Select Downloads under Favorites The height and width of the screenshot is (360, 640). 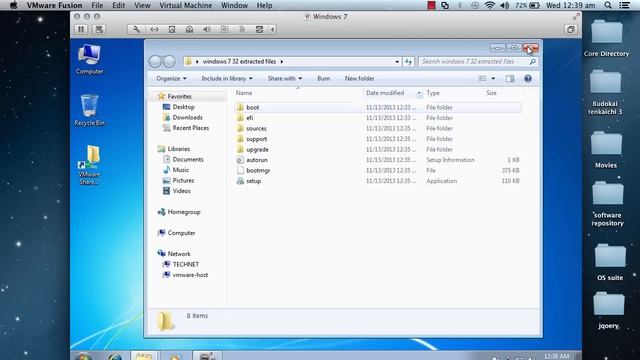[187, 118]
